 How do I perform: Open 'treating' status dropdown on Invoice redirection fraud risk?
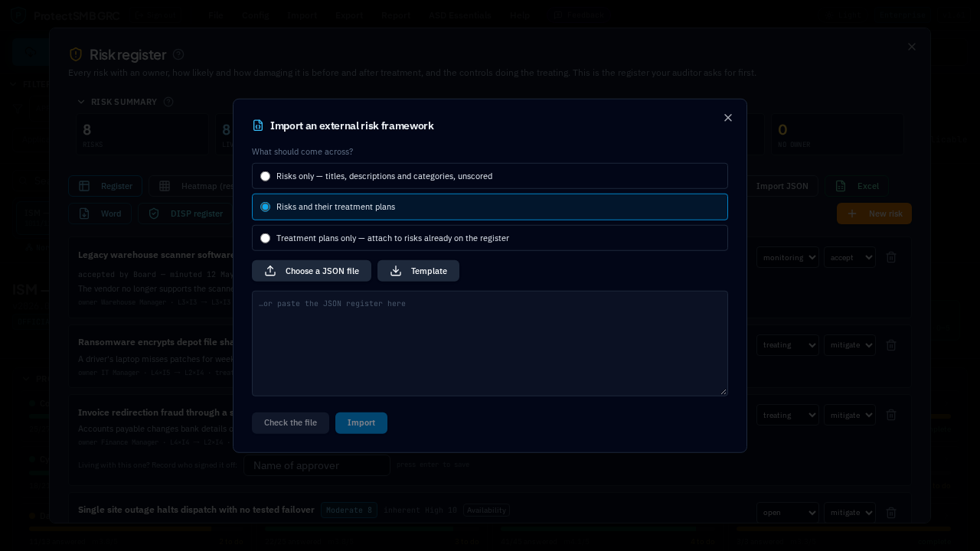click(788, 415)
